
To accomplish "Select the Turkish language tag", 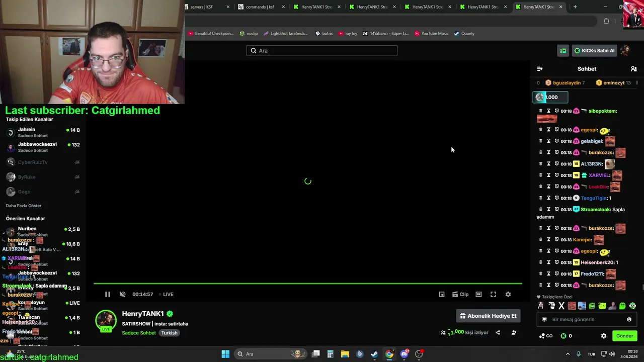I will [170, 333].
